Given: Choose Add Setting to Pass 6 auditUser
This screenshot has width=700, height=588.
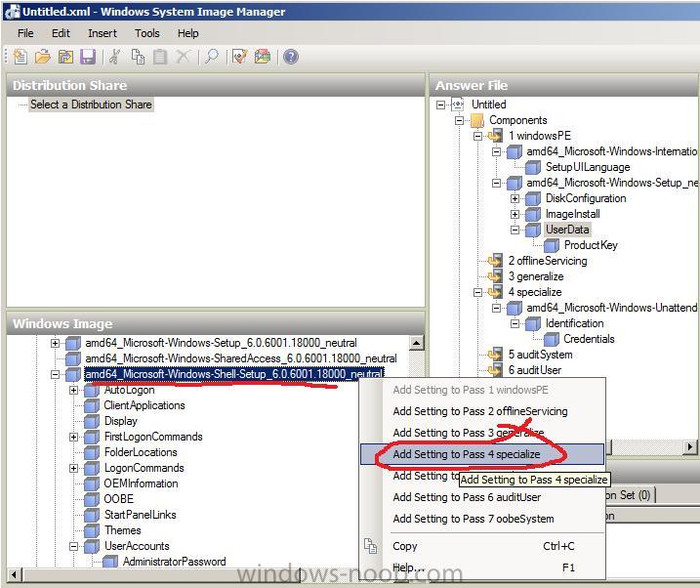Looking at the screenshot, I should tap(482, 497).
